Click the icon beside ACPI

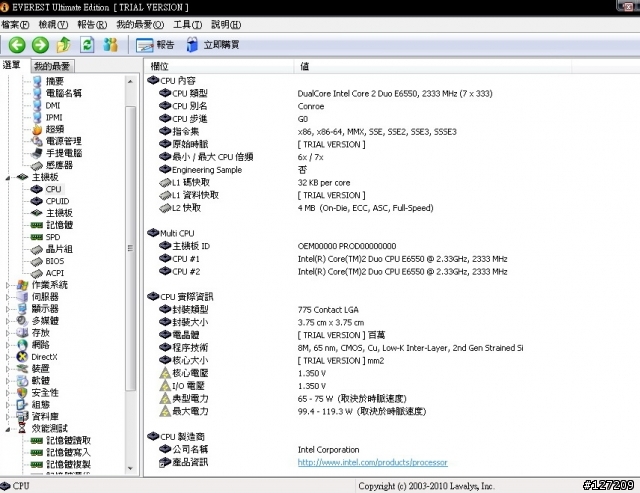coord(37,273)
